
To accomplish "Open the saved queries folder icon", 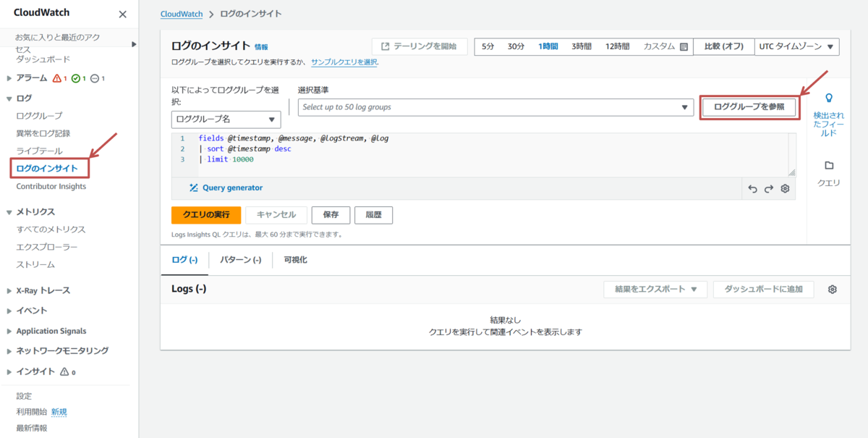I will coord(829,165).
